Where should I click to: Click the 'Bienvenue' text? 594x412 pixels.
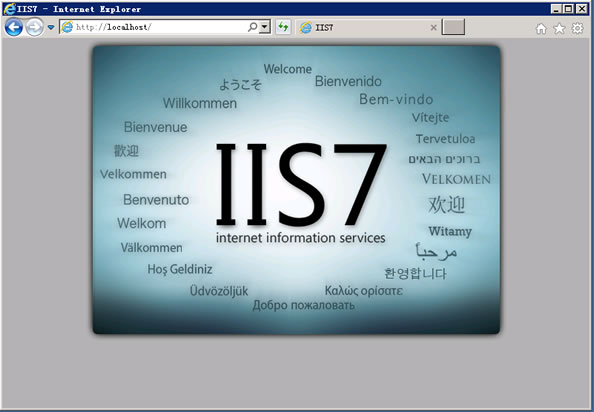[155, 127]
